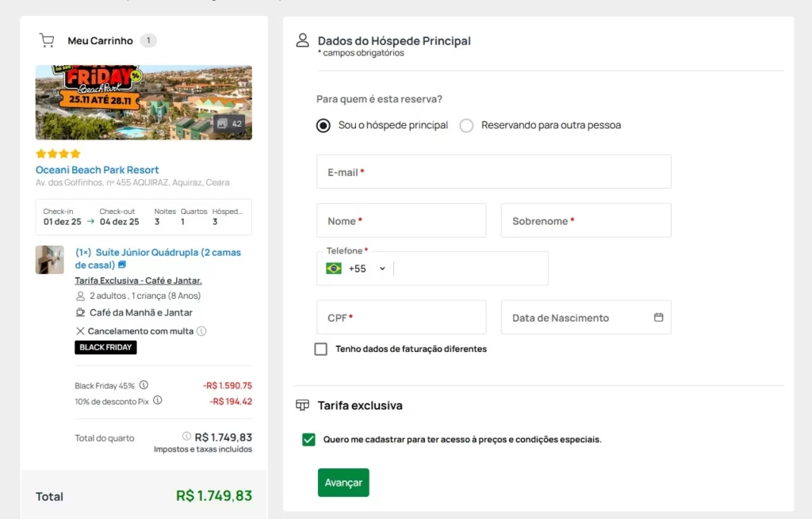Click info icon beside 10% de desconto Pix
812x519 pixels.
158,401
